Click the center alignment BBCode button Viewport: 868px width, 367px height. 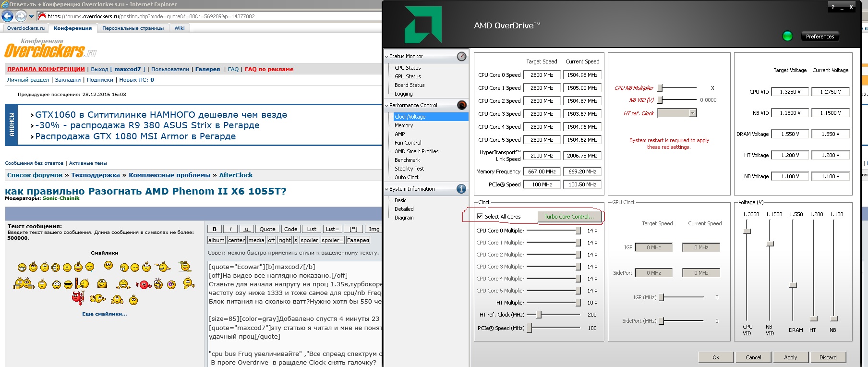point(236,240)
